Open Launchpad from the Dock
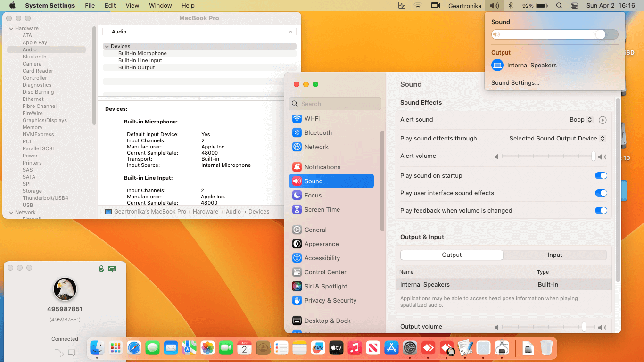The height and width of the screenshot is (362, 644). coord(116,348)
